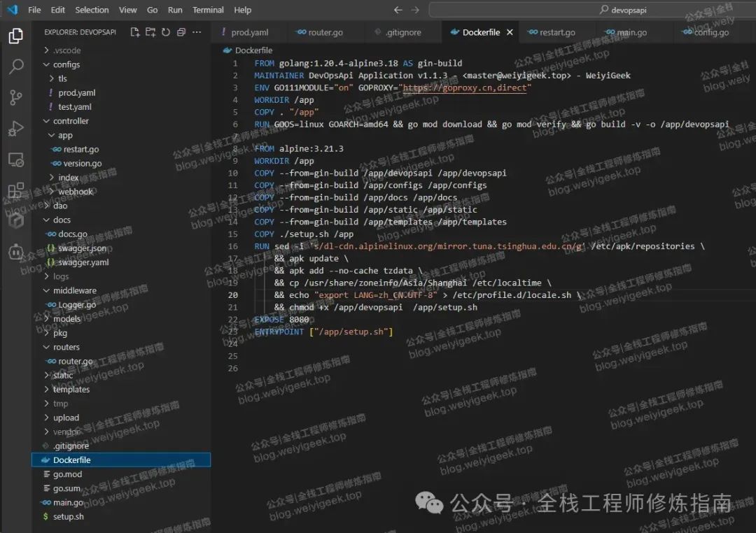Collapse the controller folder
This screenshot has height=533, width=756.
point(121,120)
